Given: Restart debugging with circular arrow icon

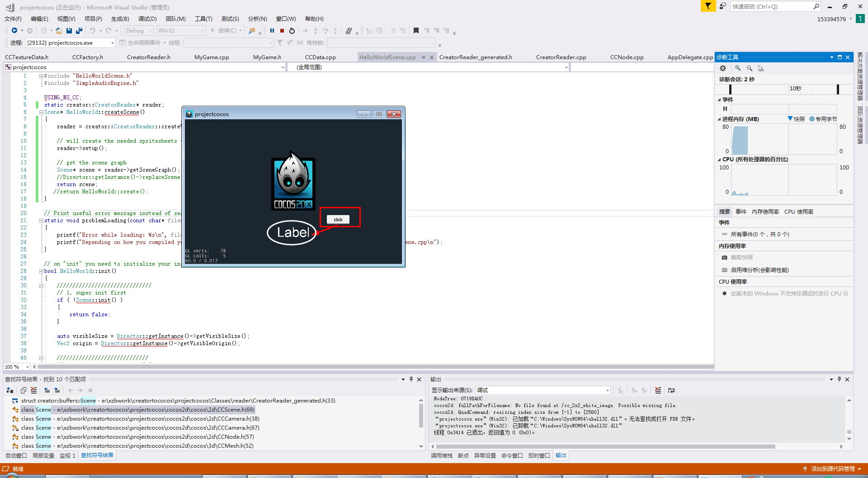Looking at the screenshot, I should pos(292,31).
